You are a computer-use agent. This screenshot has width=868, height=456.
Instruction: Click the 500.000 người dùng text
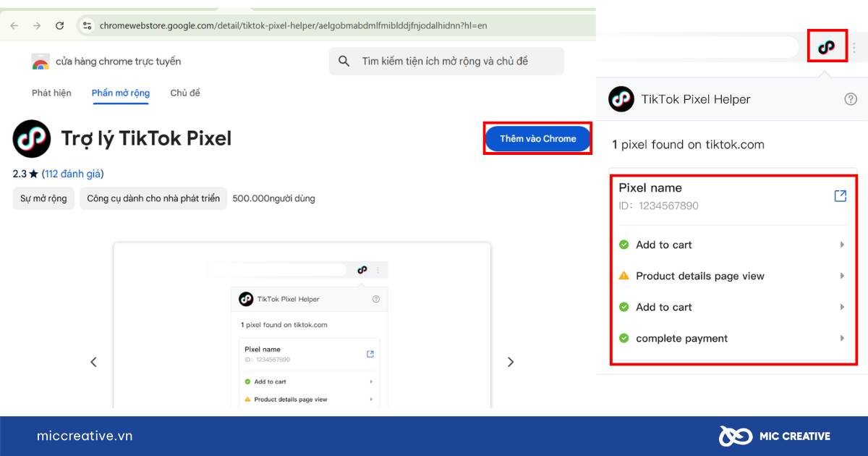tap(273, 198)
